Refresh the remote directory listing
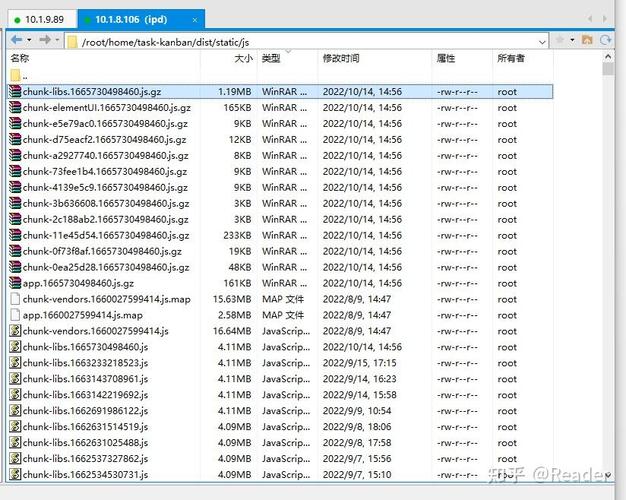 point(606,40)
